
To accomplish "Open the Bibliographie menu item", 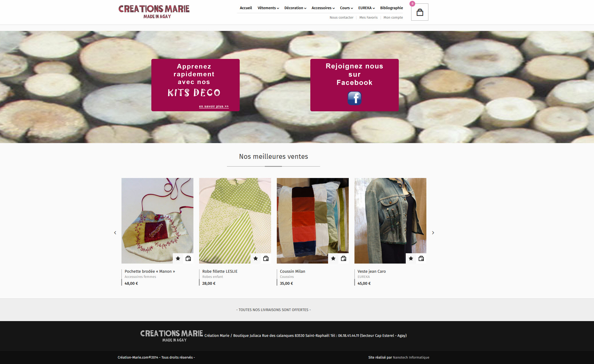I will coord(391,8).
